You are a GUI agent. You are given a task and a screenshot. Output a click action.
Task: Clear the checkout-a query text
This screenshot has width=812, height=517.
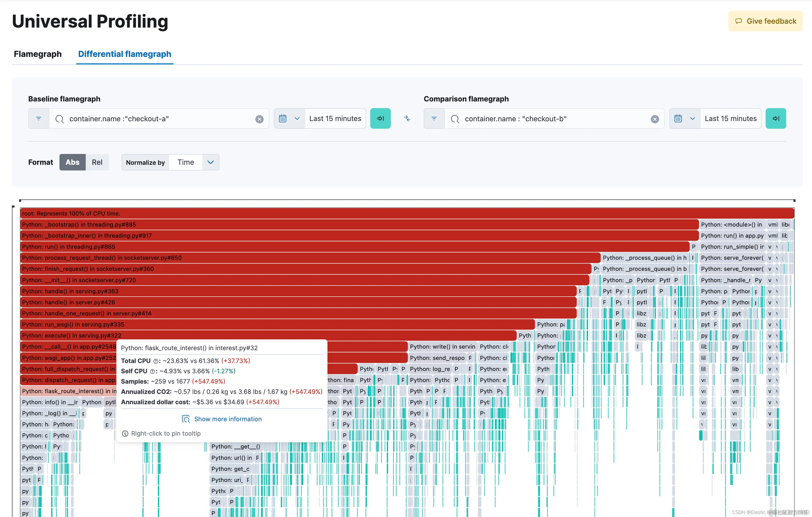point(259,119)
